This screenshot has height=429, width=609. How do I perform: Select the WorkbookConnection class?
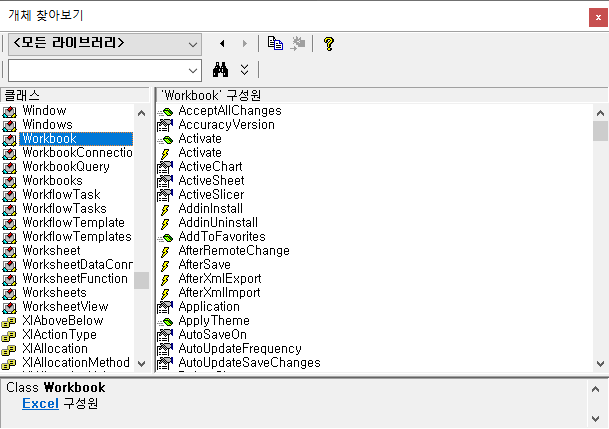[x=77, y=153]
